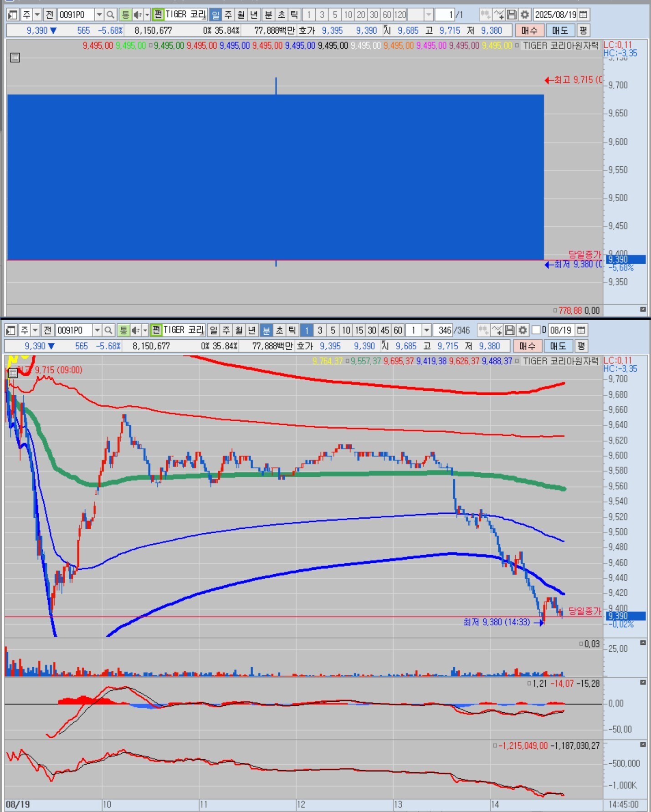Screen dimensions: 651x812
Task: Click 최저 9,380 (14:33) label in lower chart
Action: coord(497,622)
